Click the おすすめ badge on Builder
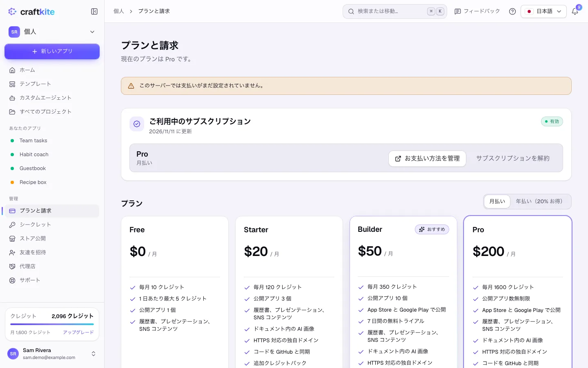The image size is (588, 368). pos(432,229)
